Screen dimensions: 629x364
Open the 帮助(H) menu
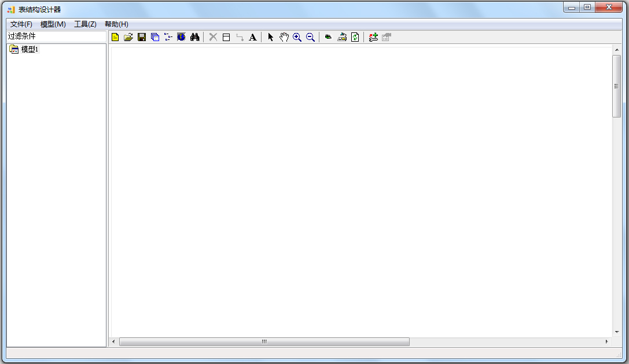pos(116,24)
